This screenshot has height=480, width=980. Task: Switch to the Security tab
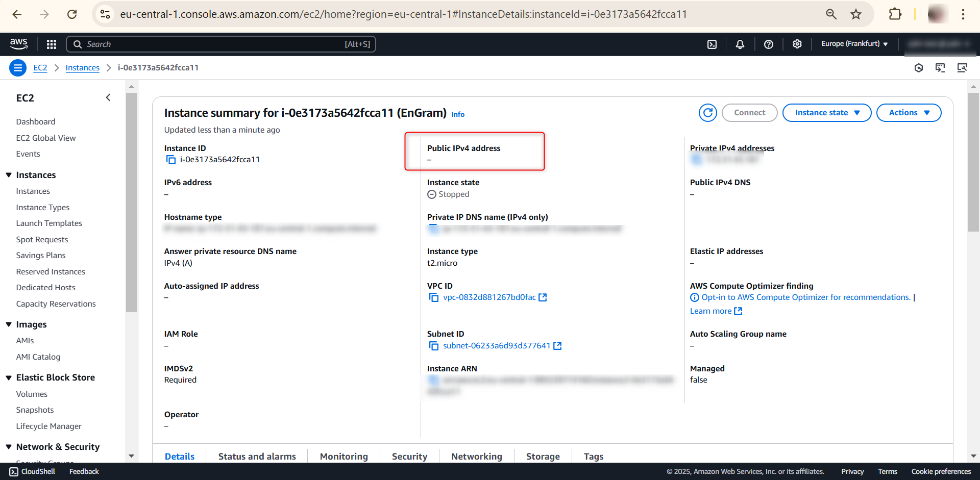click(x=409, y=456)
